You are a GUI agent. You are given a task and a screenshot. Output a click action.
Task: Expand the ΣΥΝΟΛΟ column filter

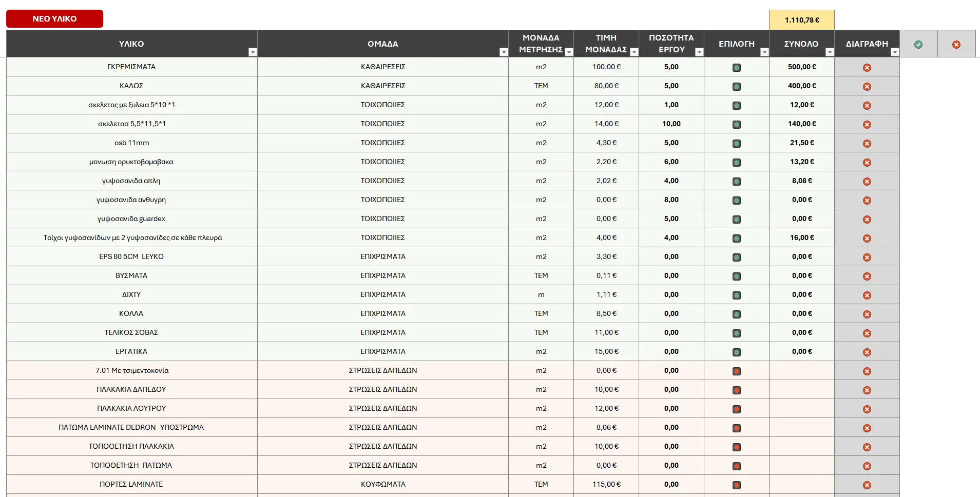coord(829,52)
